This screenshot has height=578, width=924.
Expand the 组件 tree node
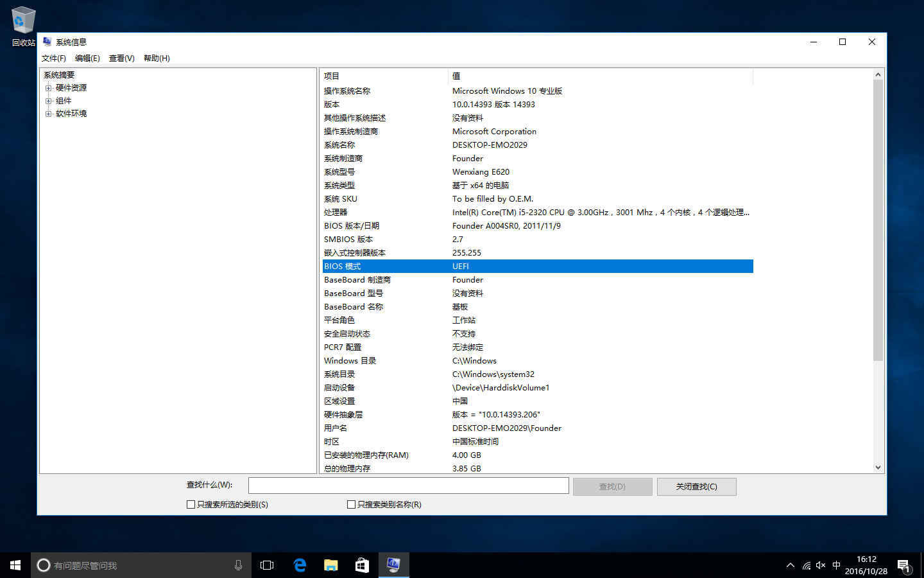(x=49, y=100)
